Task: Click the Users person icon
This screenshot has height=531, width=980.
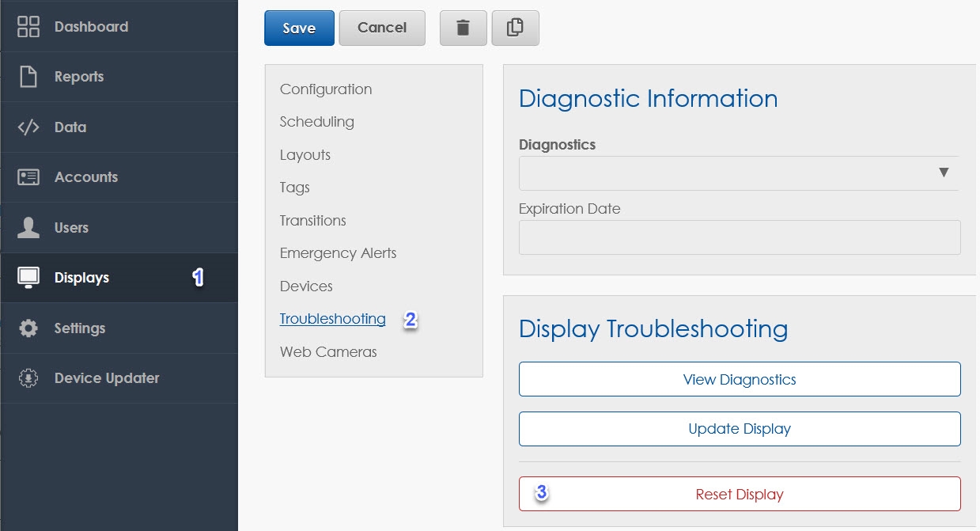Action: (28, 228)
